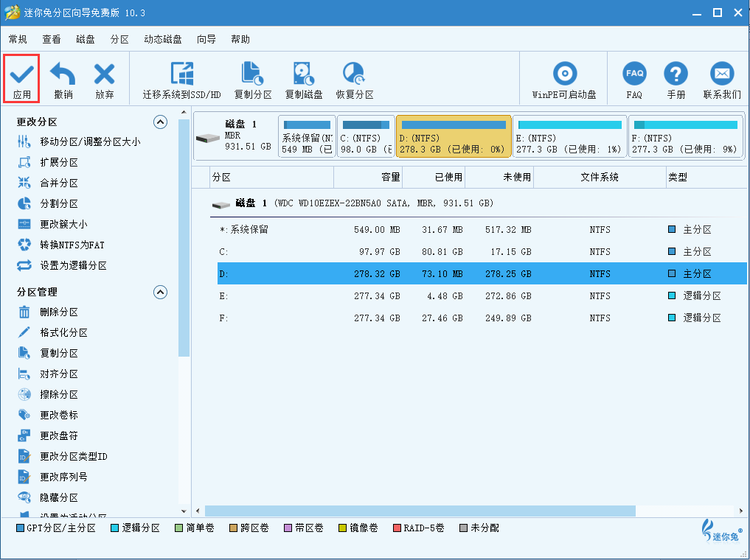Open the 磁盘 menu

click(x=85, y=39)
